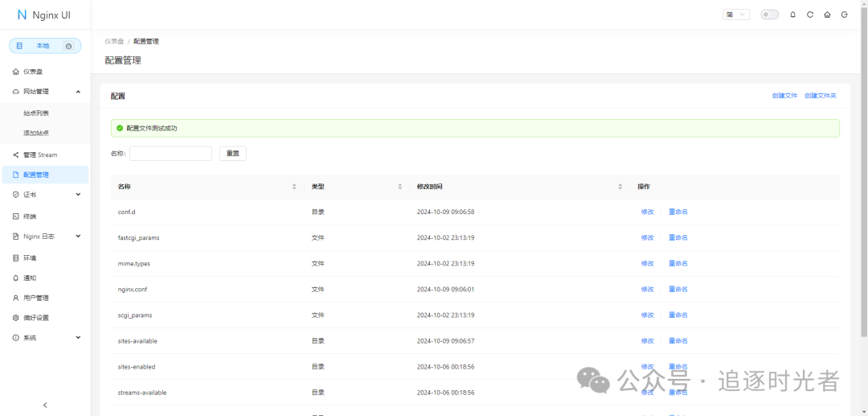Go to 站点列表 in the sidebar
The height and width of the screenshot is (416, 868).
(36, 113)
